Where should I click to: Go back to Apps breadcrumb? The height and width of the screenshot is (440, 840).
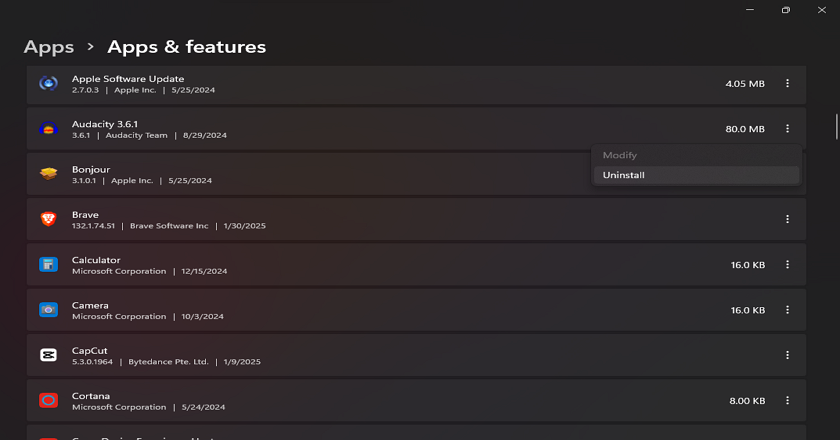pos(49,47)
